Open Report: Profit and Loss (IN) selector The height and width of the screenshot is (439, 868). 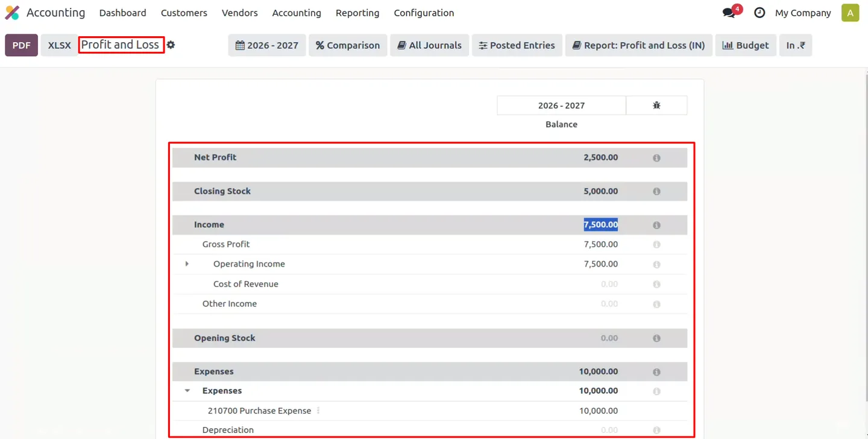(639, 45)
